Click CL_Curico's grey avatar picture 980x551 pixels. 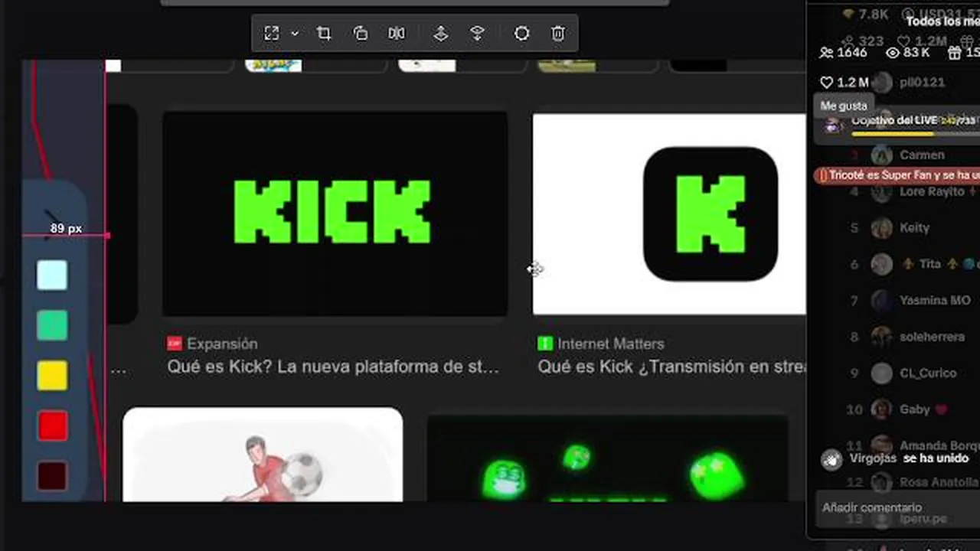(x=882, y=373)
